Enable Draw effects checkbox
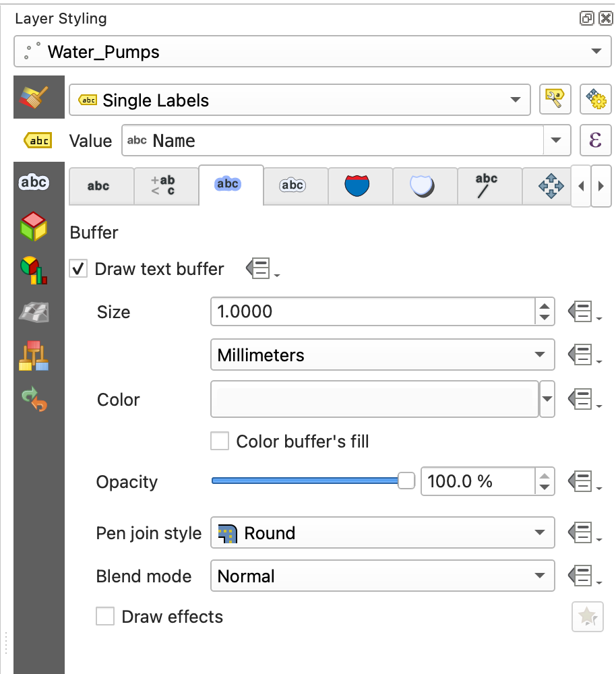This screenshot has width=616, height=674. coord(105,617)
